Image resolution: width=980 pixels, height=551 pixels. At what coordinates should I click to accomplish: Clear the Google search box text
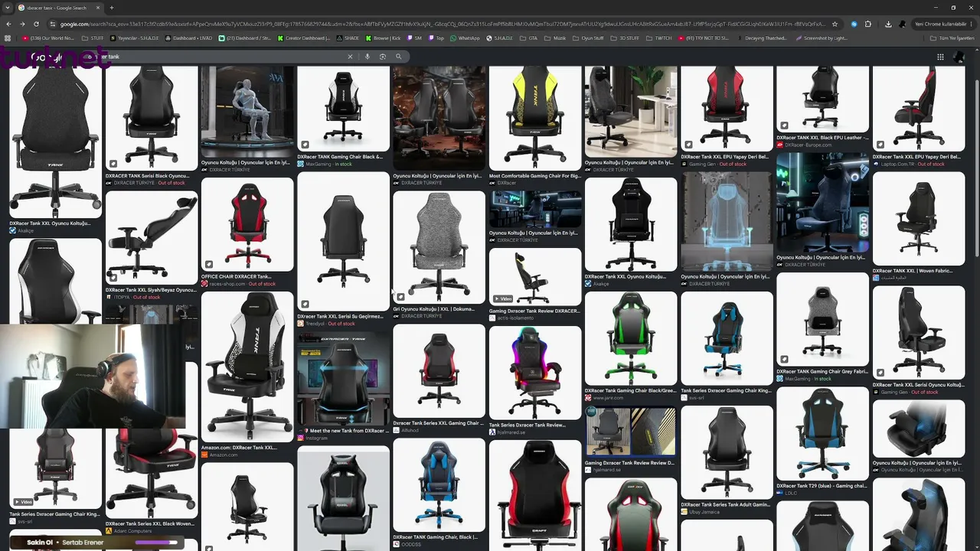[351, 57]
